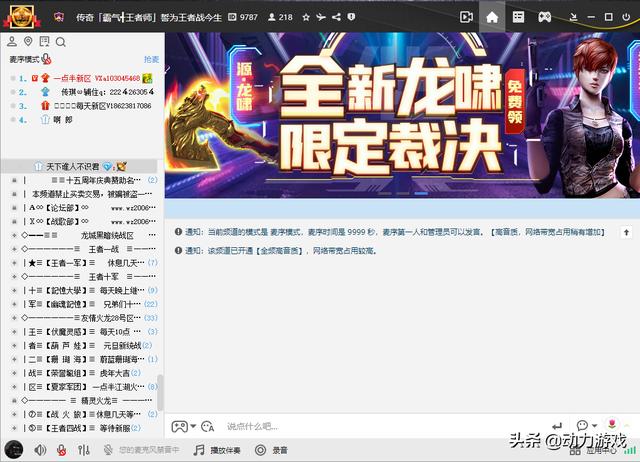640x462 pixels.
Task: Expand the 王【伏魔灵感】 channel
Action: pos(14,332)
